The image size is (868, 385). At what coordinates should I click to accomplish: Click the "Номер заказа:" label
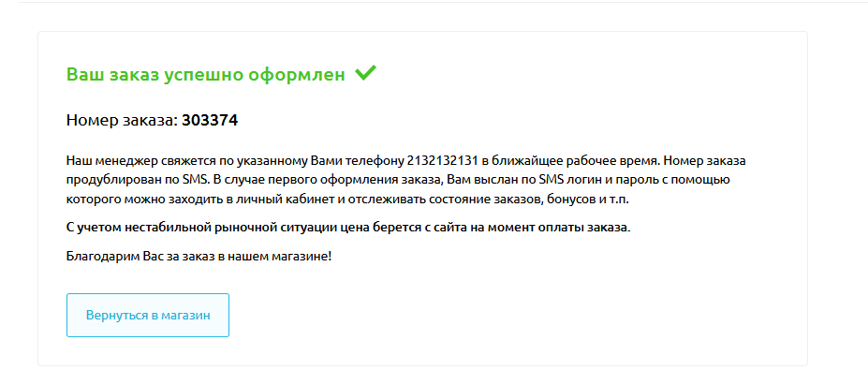122,120
